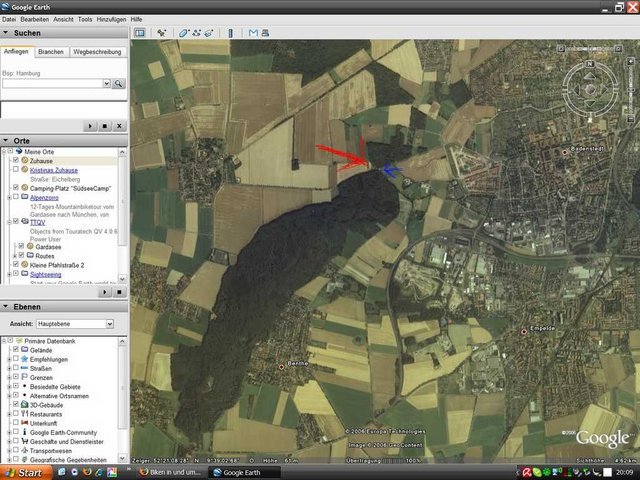Image resolution: width=640 pixels, height=480 pixels.
Task: Collapse the Meine Orte tree node
Action: click(5, 151)
